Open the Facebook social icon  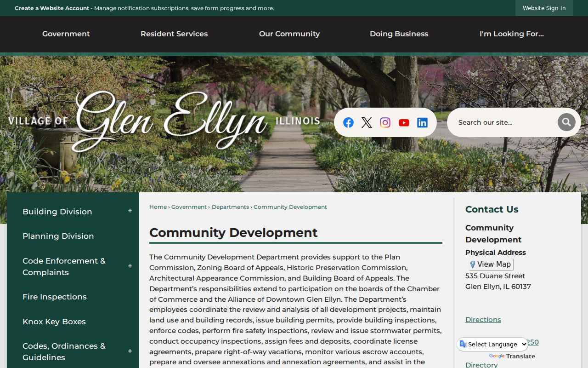tap(348, 122)
